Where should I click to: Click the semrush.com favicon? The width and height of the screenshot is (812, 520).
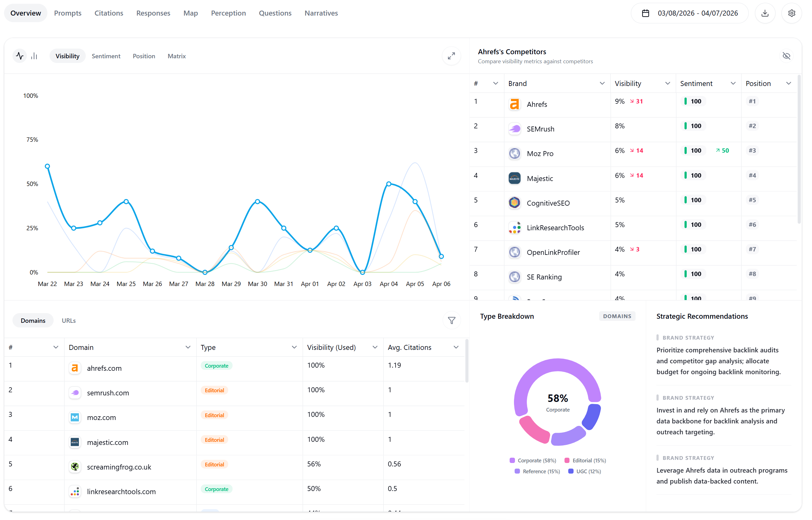coord(74,393)
